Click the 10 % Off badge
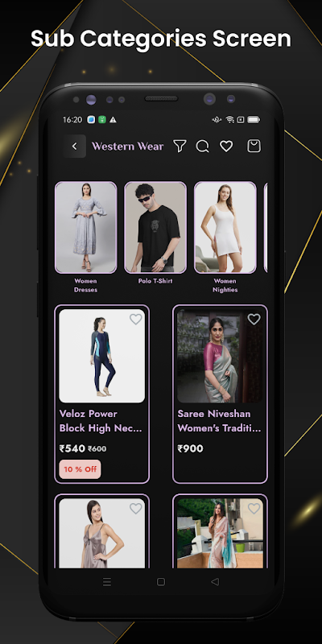The width and height of the screenshot is (322, 644). pos(80,469)
